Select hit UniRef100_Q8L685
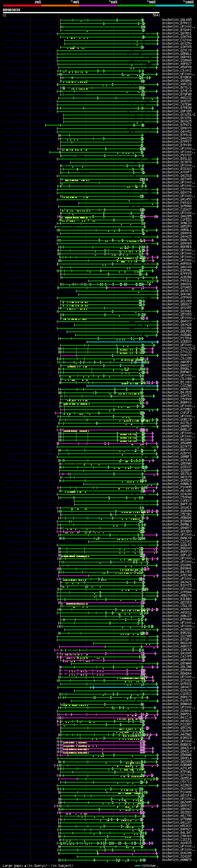The image size is (197, 868). 177,20
